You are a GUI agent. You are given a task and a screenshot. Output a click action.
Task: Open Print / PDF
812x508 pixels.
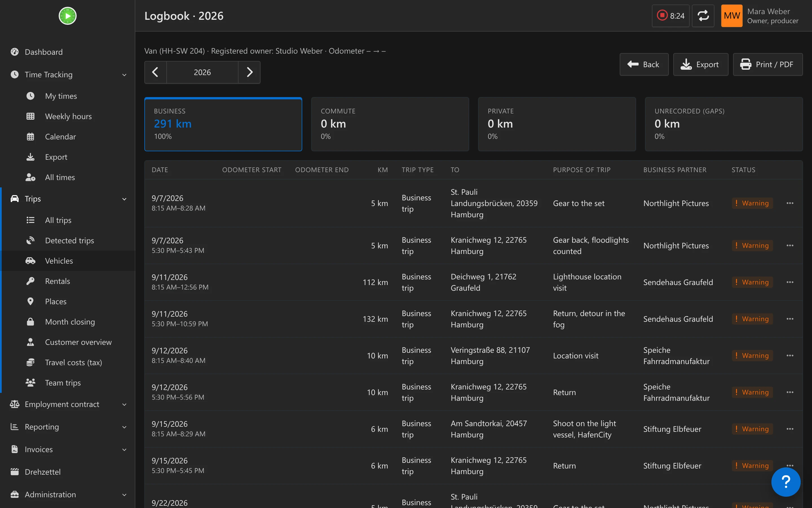pos(768,64)
